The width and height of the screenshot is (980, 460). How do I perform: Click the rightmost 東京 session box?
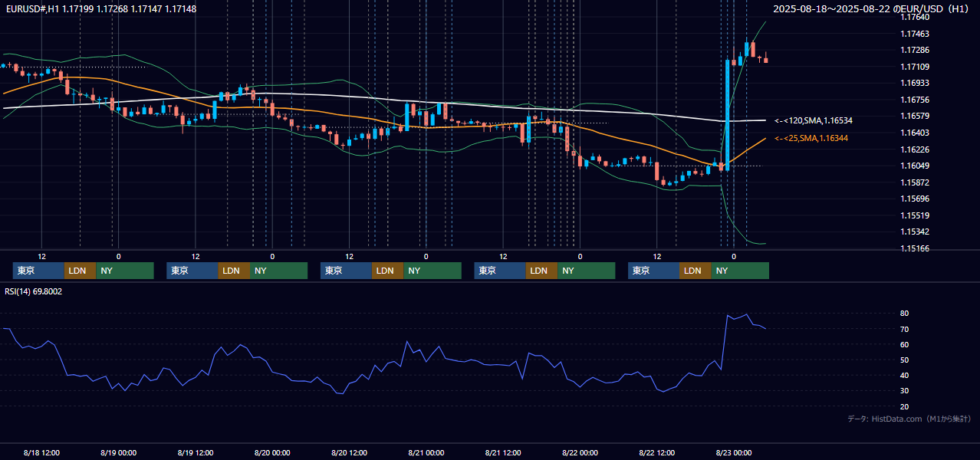(x=653, y=271)
